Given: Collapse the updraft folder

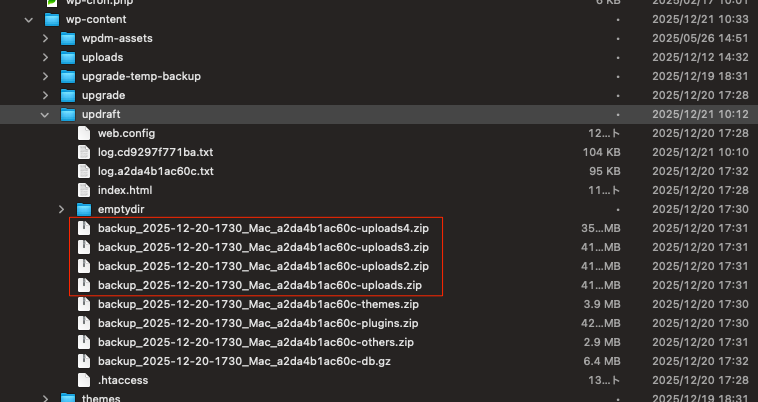Looking at the screenshot, I should [x=45, y=114].
